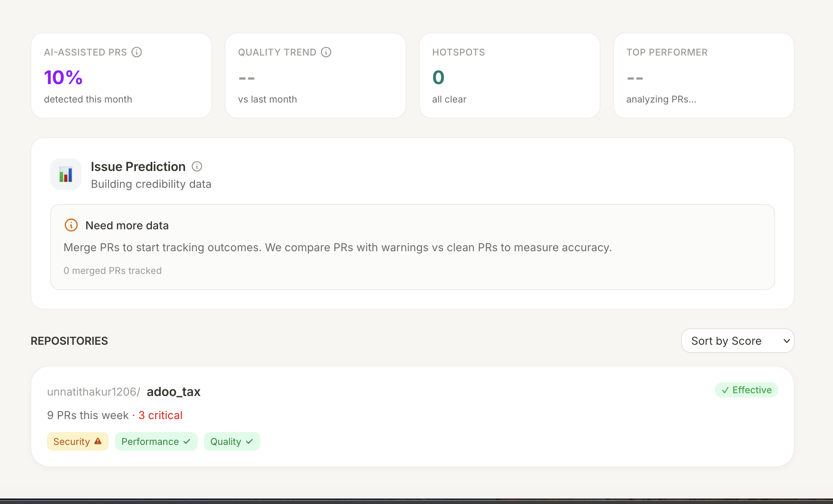This screenshot has width=833, height=504.
Task: Click the AI-Assisted PRs info icon
Action: pyautogui.click(x=136, y=52)
